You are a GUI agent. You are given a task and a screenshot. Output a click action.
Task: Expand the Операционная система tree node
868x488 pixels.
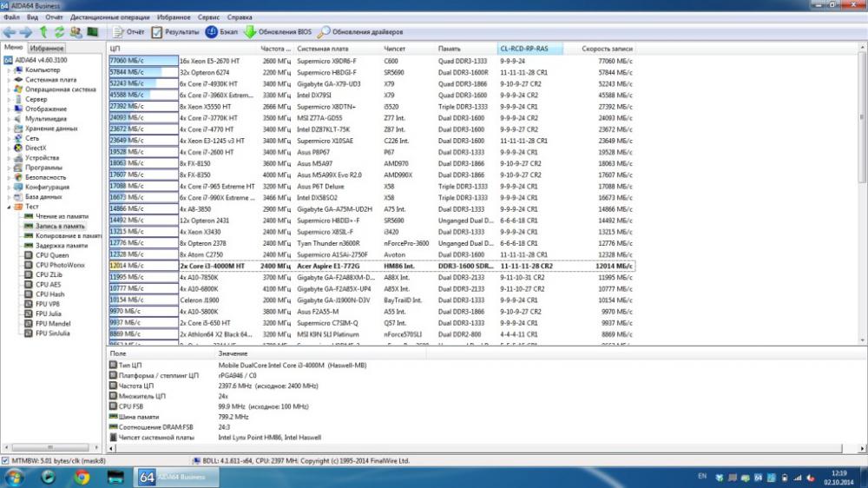tap(9, 89)
